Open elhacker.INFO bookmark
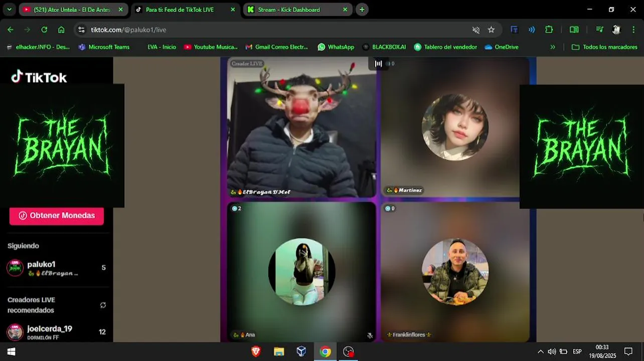 click(x=38, y=47)
